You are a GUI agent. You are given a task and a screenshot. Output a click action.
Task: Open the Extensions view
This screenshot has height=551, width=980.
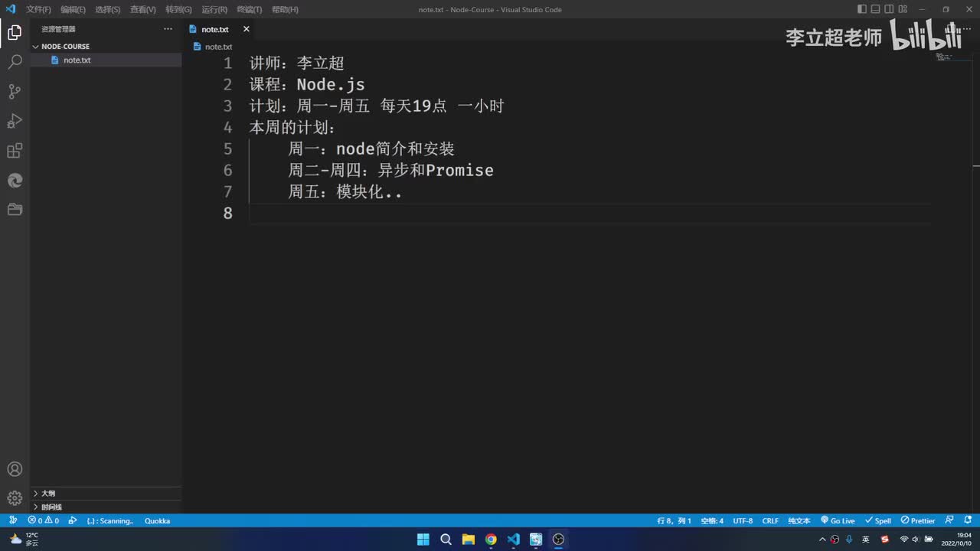pos(15,151)
